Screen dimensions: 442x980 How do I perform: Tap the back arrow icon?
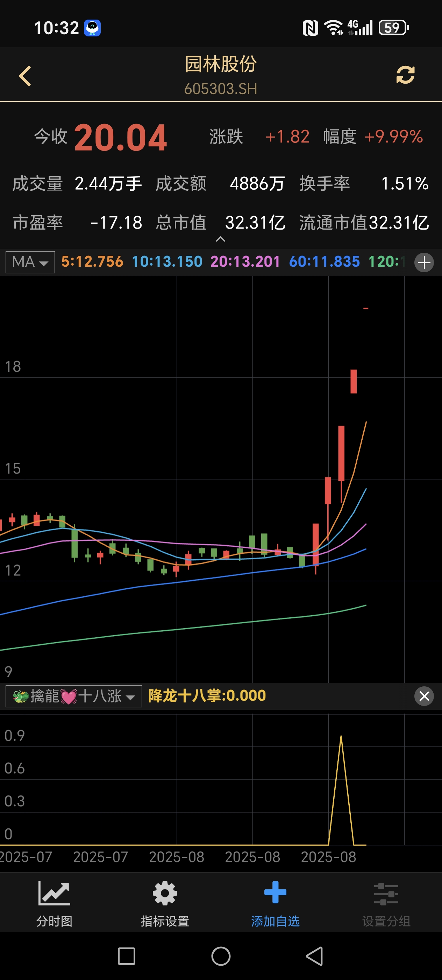(x=25, y=76)
